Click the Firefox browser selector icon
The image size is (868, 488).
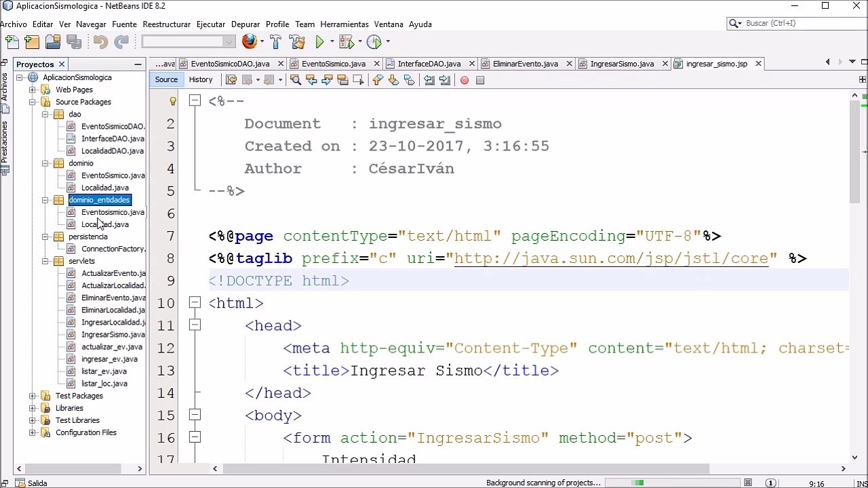250,42
